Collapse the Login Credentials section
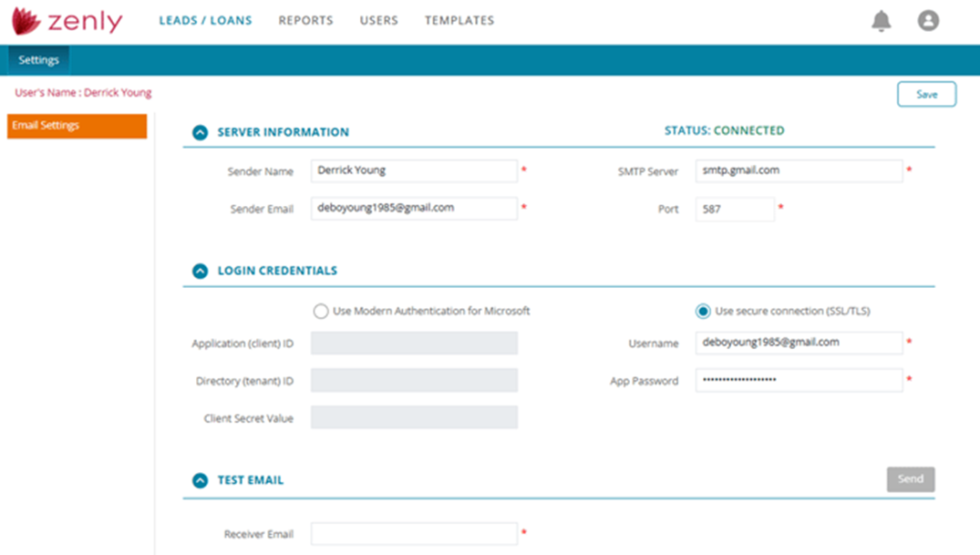This screenshot has width=980, height=555. (201, 271)
